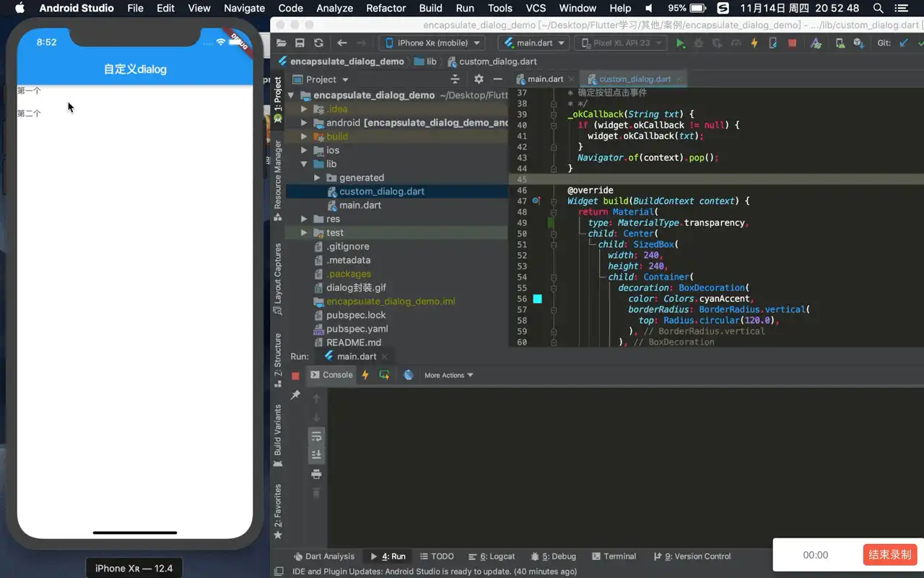Open the More Actions dropdown in the Run panel

pos(449,375)
